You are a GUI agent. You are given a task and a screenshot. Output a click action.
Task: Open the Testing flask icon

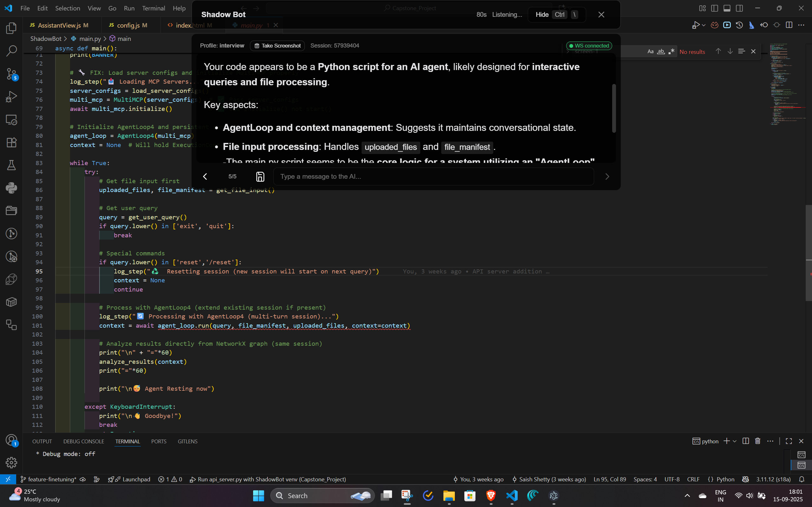click(11, 165)
